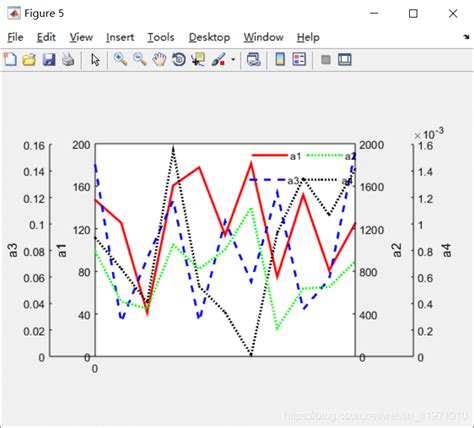Open the Desktop menu
Screen dimensions: 474x428
click(209, 37)
